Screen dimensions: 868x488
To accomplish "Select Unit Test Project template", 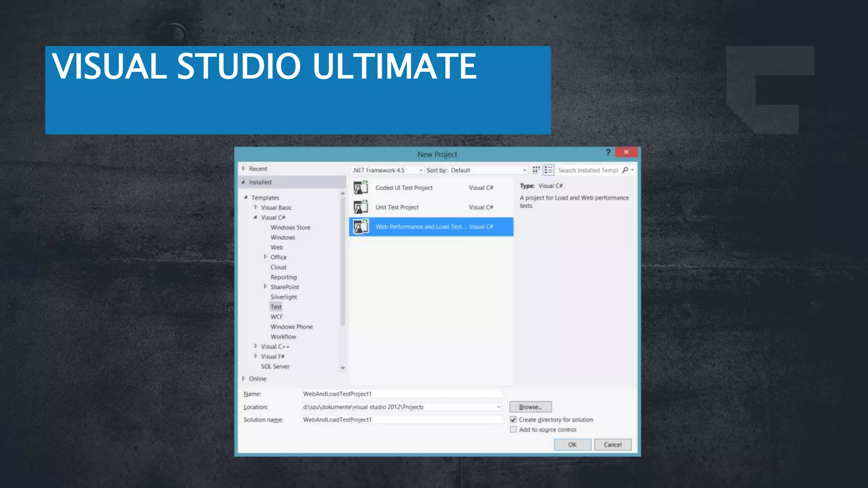I will pyautogui.click(x=431, y=207).
